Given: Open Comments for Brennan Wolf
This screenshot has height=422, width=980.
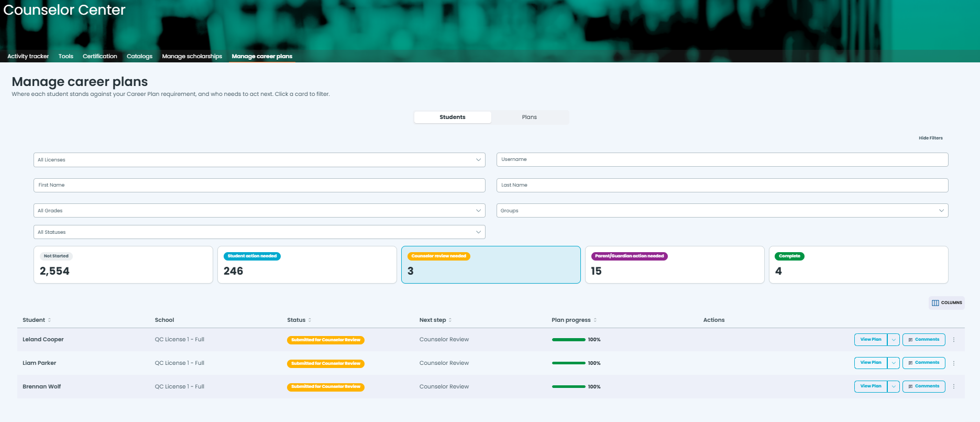Looking at the screenshot, I should (924, 386).
